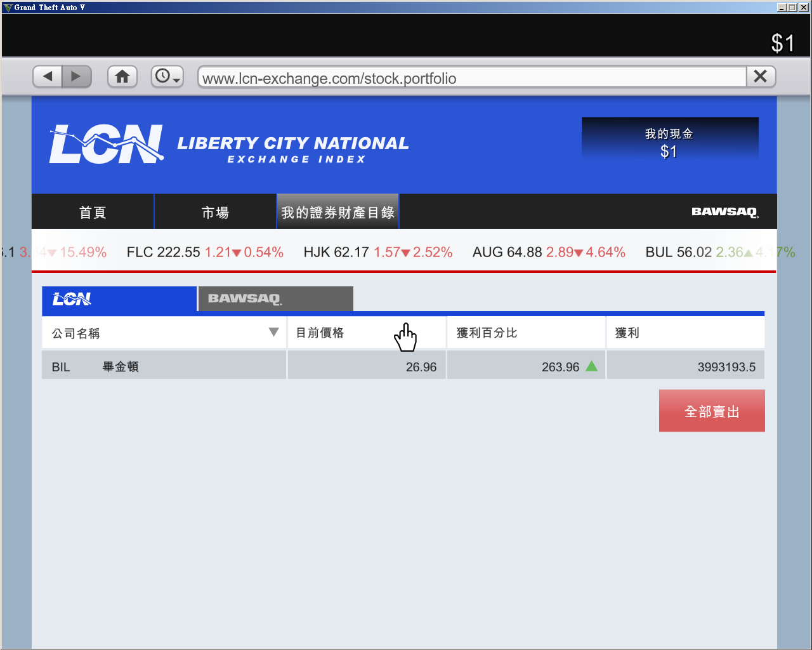
Task: Sort by 目前價格 column header
Action: (x=367, y=333)
